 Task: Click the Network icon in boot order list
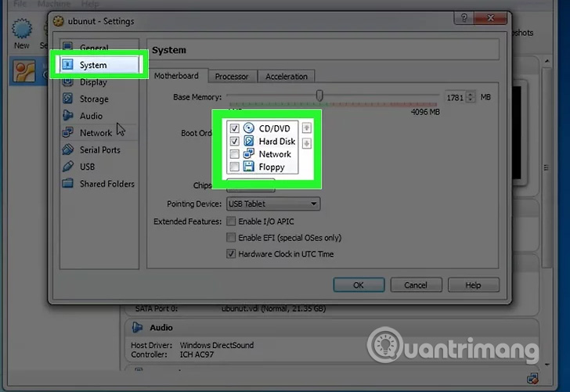(249, 153)
